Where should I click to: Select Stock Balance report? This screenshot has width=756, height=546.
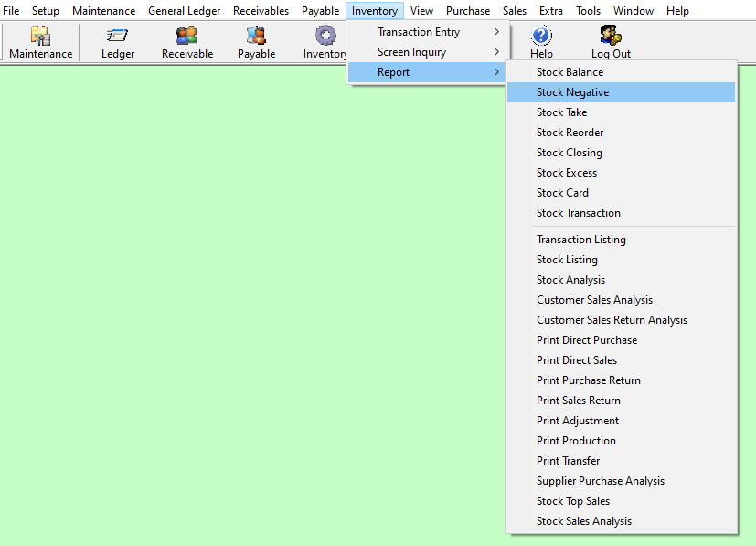coord(621,72)
